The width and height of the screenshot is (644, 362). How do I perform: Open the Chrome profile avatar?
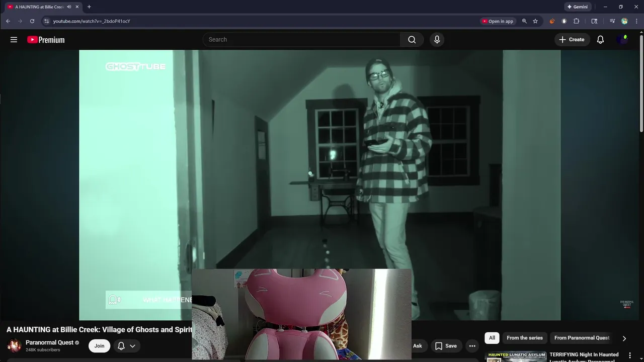click(x=624, y=21)
